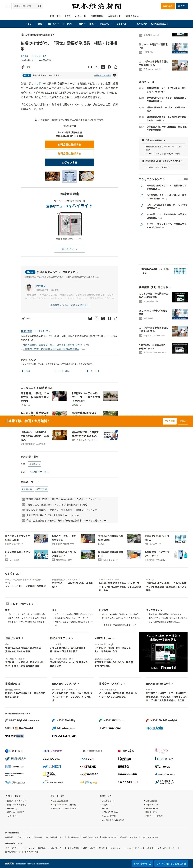Click mail icon above 地方企業 section

tap(90, 318)
